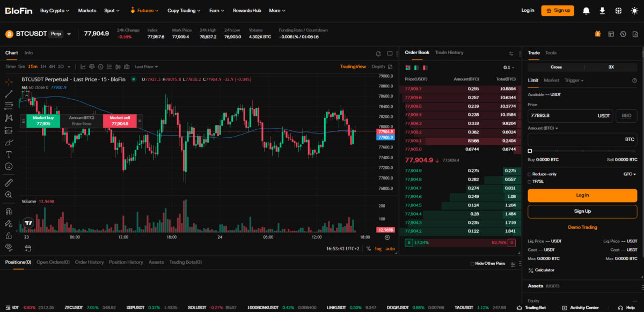644x312 pixels.
Task: Toggle the magnet mode icon
Action: point(9,211)
